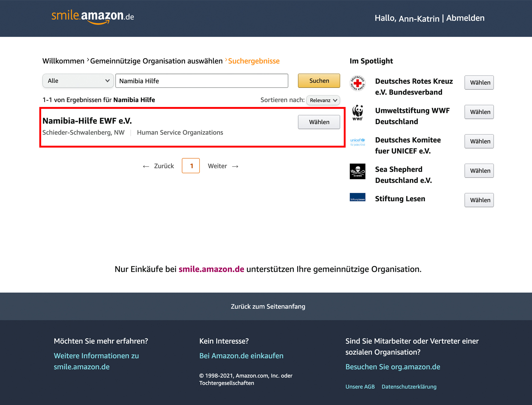Click Zurück zum Seitenanfang bar
The height and width of the screenshot is (405, 532).
(x=266, y=306)
